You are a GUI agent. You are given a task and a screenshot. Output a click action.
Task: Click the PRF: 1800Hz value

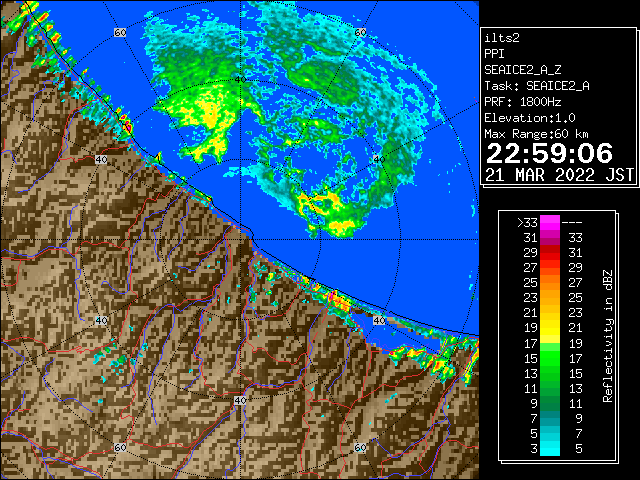point(522,102)
